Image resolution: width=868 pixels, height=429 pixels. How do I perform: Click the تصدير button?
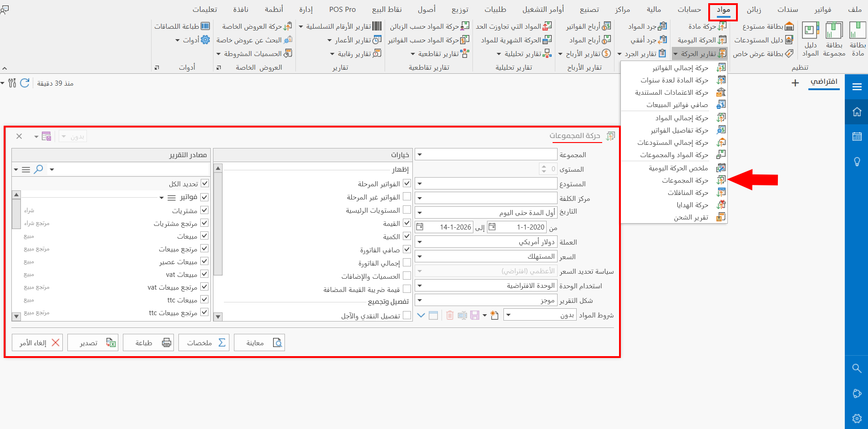[93, 342]
